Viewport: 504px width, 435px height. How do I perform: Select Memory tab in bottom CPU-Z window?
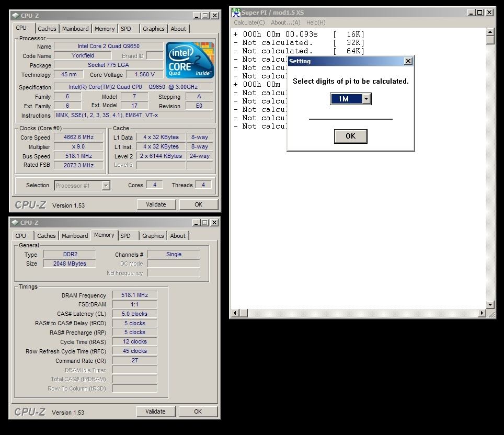(x=104, y=235)
